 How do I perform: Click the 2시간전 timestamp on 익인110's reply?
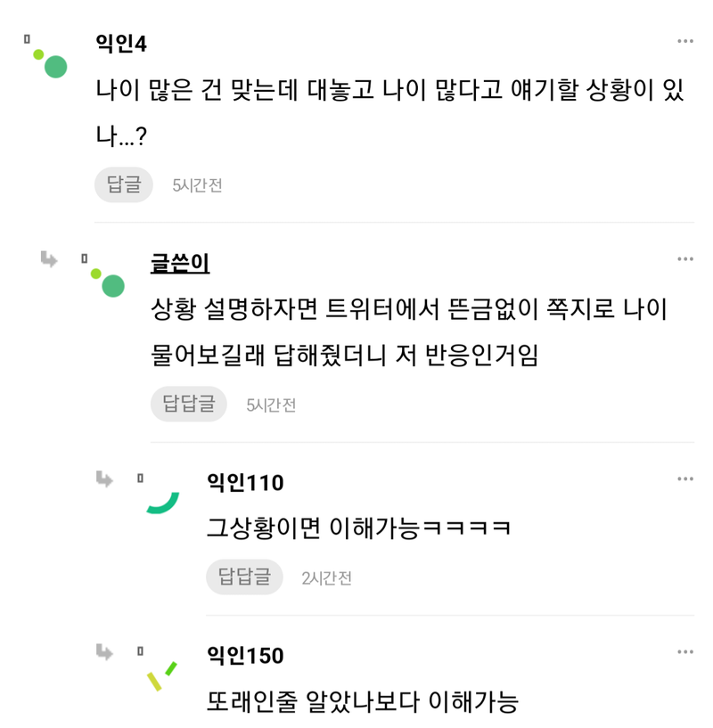pos(326,577)
